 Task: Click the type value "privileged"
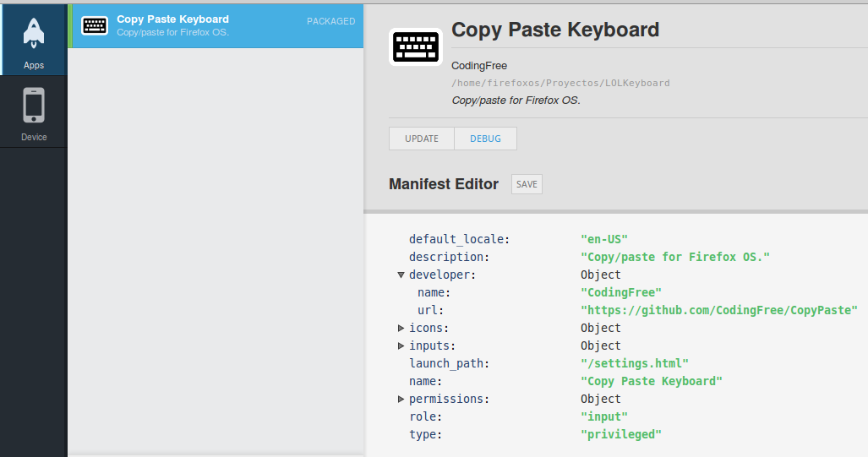[x=621, y=434]
